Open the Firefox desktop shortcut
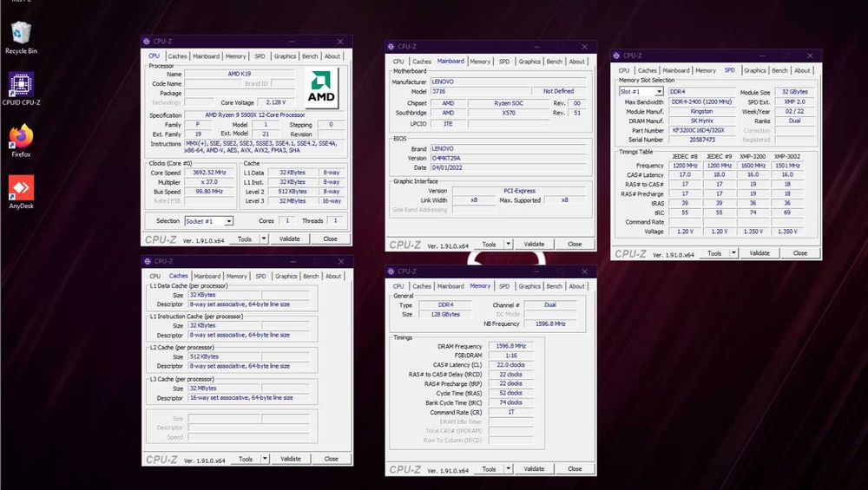The image size is (868, 490). pos(21,140)
